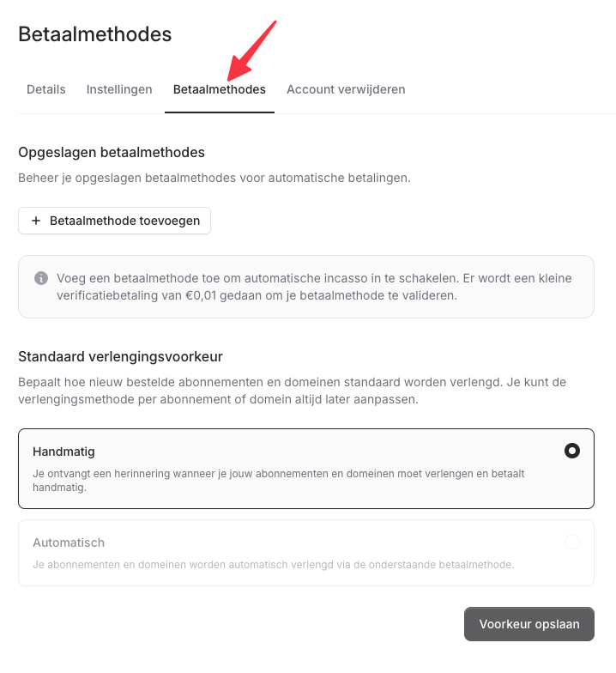
Task: Go to the Account verwijderen tab
Action: pos(346,89)
